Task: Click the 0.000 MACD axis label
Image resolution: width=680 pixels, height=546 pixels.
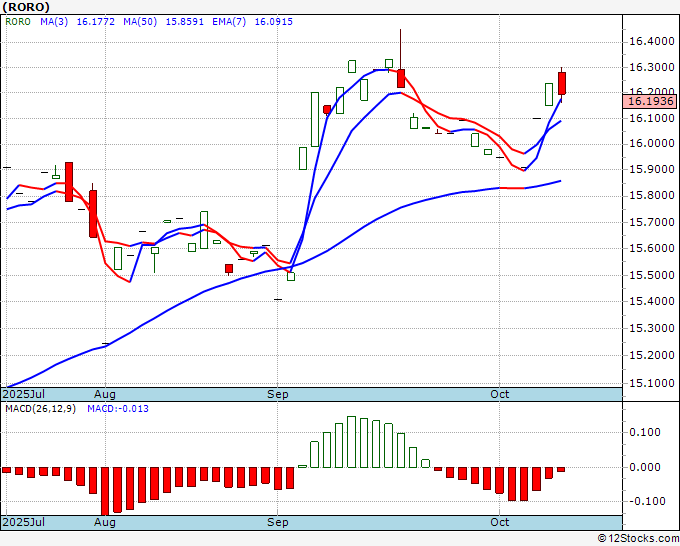Action: point(644,467)
